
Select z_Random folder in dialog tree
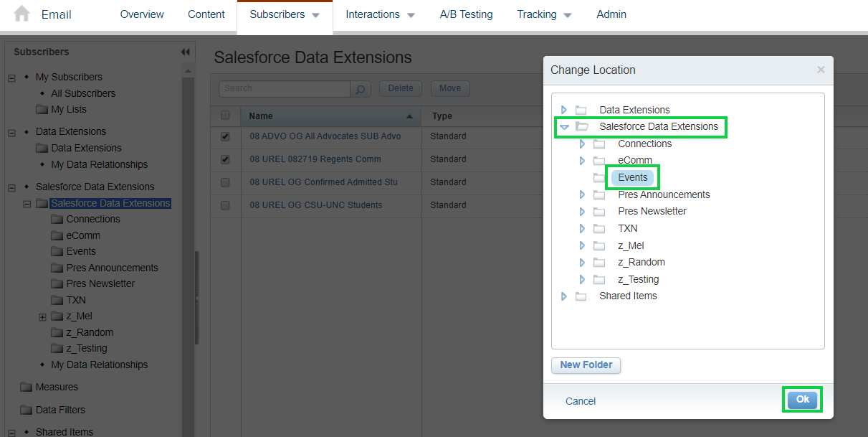click(x=642, y=262)
